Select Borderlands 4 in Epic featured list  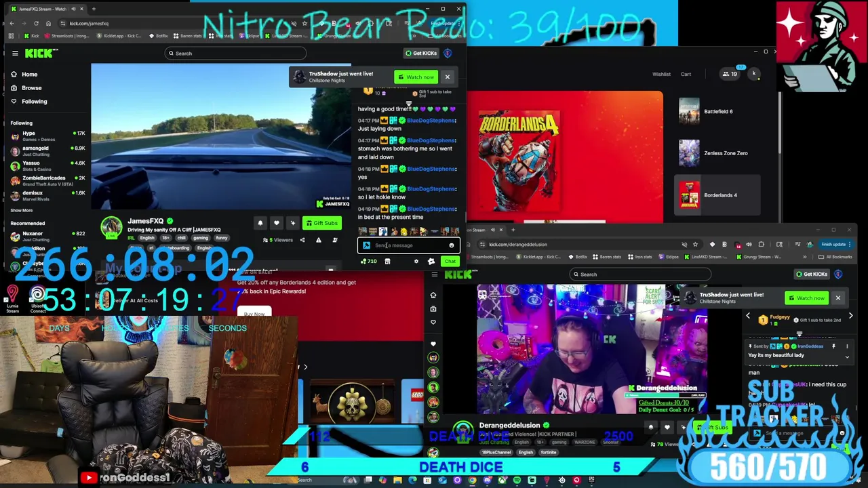tap(717, 195)
